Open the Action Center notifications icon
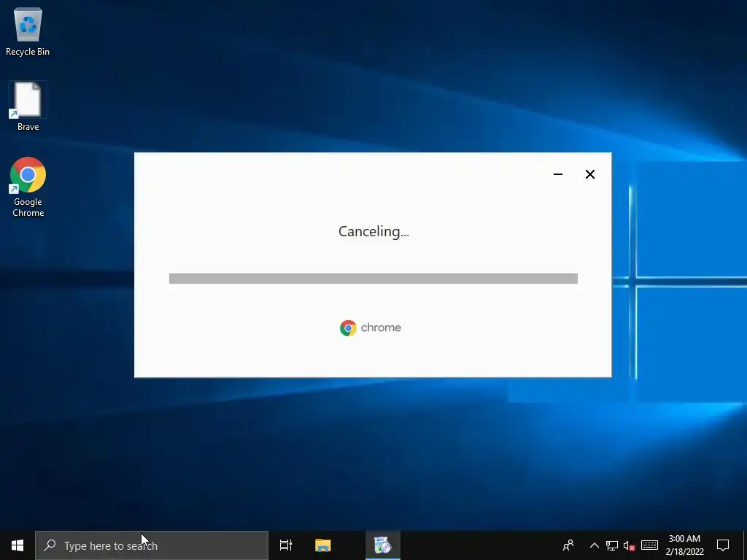This screenshot has height=560, width=747. [x=723, y=545]
